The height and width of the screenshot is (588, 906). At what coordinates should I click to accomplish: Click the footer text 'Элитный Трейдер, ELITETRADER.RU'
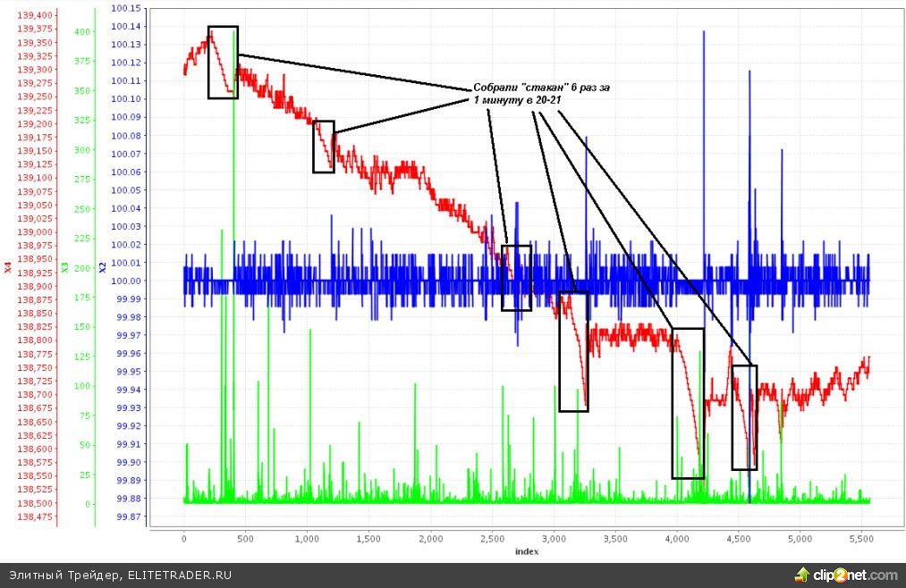(x=120, y=575)
